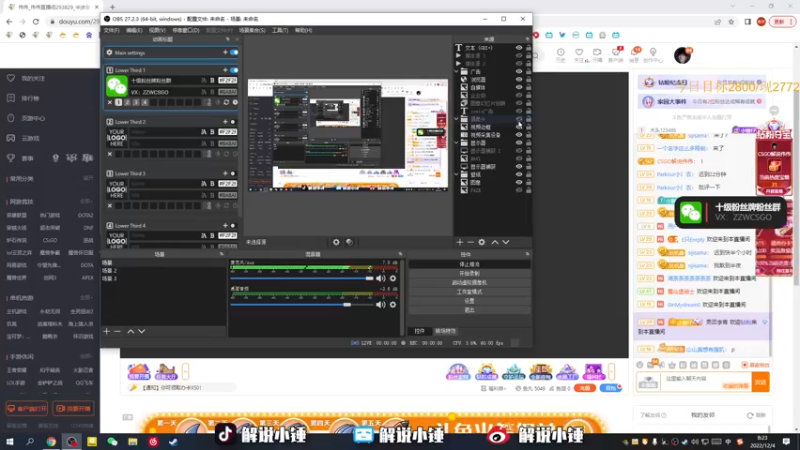Image resolution: width=800 pixels, height=450 pixels.
Task: Open 工具(T) menu
Action: pos(280,30)
